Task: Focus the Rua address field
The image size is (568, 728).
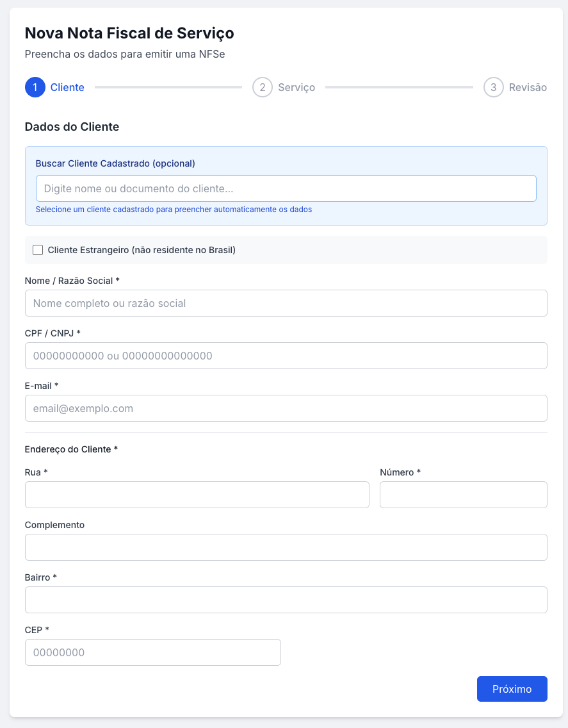Action: pos(197,495)
